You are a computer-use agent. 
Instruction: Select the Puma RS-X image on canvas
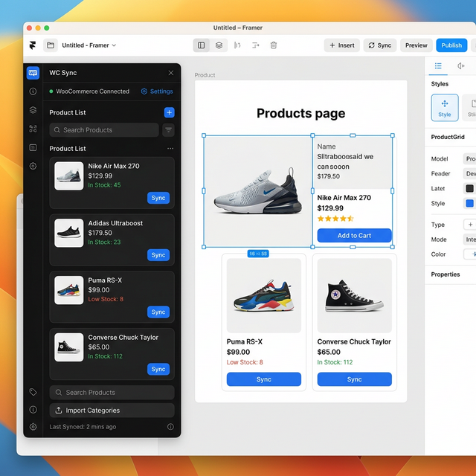tap(264, 296)
